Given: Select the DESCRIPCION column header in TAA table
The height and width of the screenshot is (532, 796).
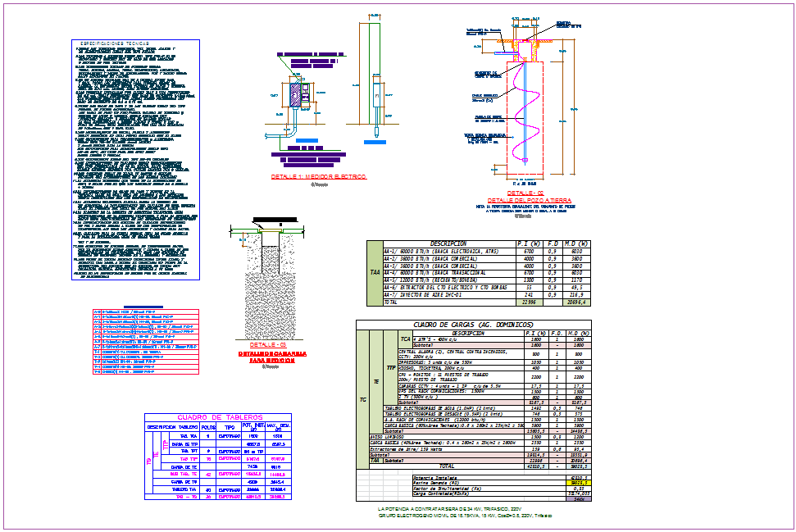Looking at the screenshot, I should pos(448,243).
